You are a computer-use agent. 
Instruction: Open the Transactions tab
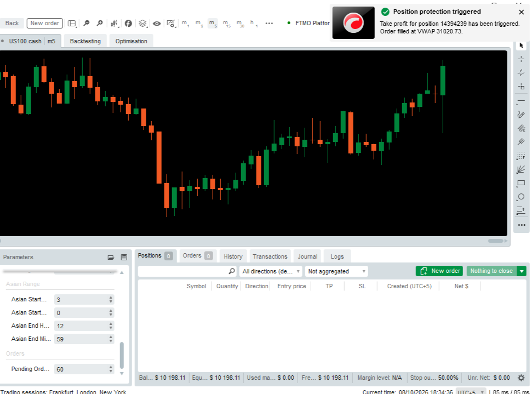270,256
